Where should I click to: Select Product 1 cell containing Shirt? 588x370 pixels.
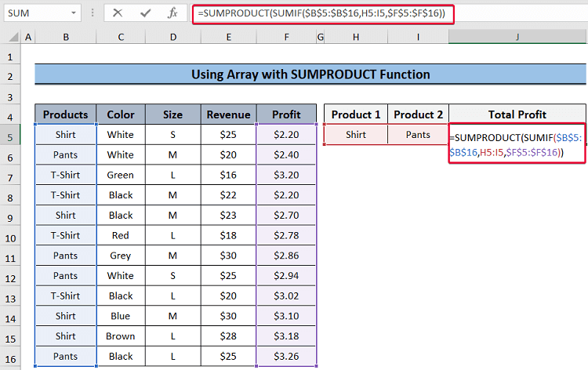pyautogui.click(x=356, y=135)
